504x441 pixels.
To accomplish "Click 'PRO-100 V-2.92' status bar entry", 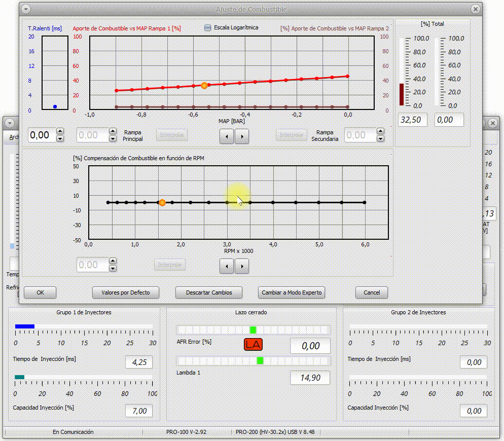I will (x=186, y=432).
